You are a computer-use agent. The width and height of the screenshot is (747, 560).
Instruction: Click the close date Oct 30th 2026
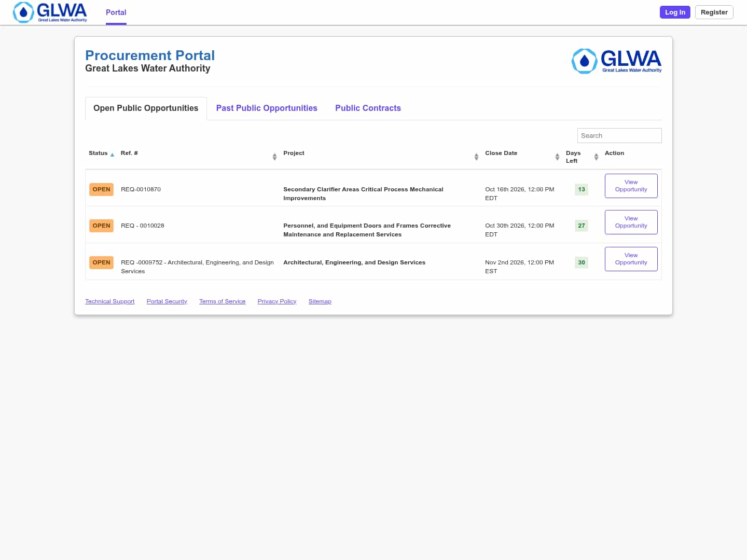[x=519, y=230]
